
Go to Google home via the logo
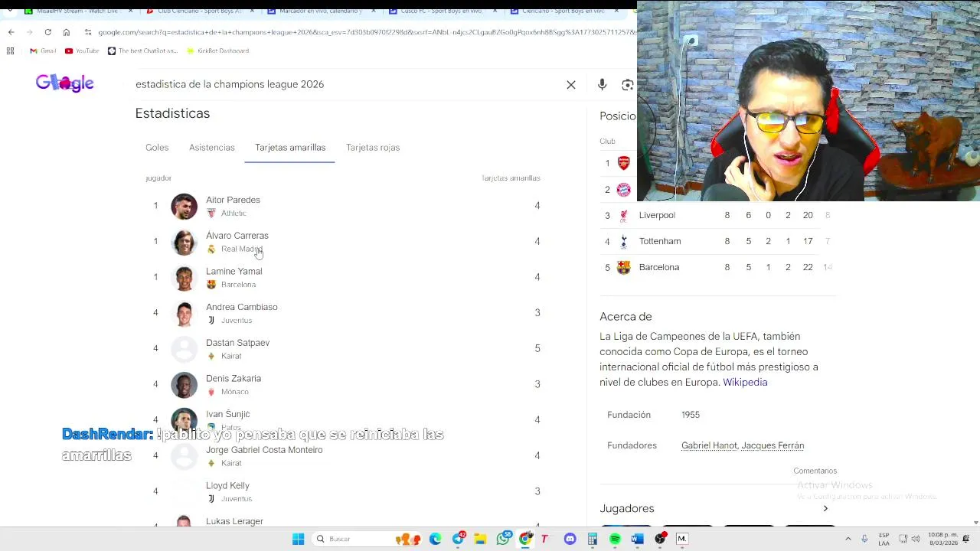[x=65, y=83]
